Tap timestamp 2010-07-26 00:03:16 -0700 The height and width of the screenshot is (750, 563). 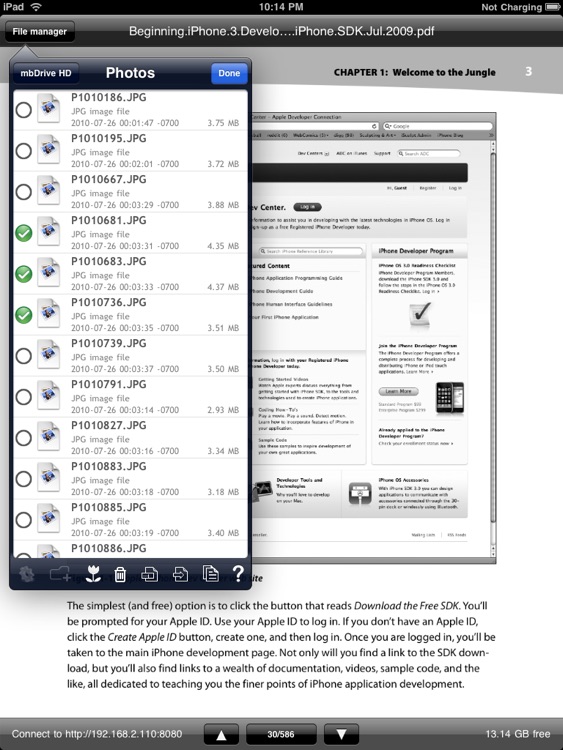125,451
